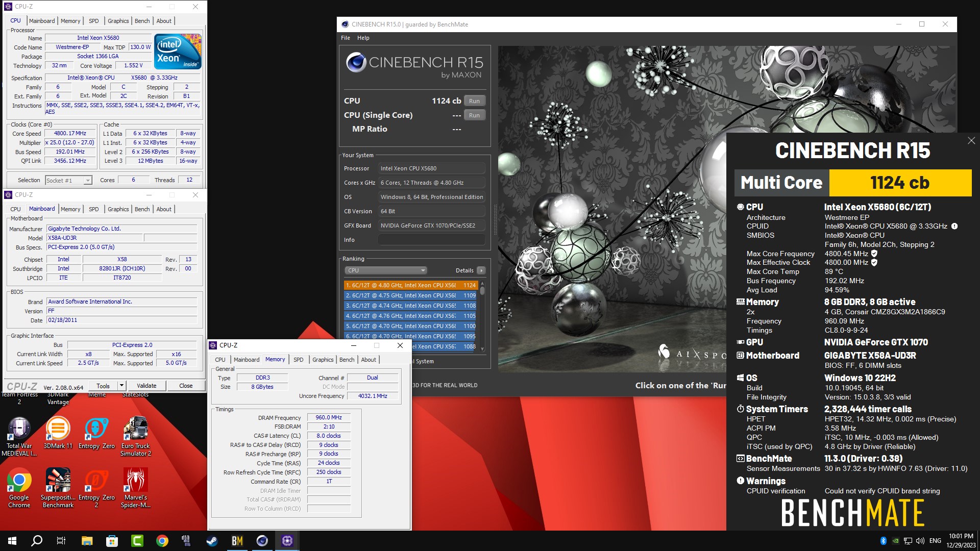Open the volume tray icon

920,541
